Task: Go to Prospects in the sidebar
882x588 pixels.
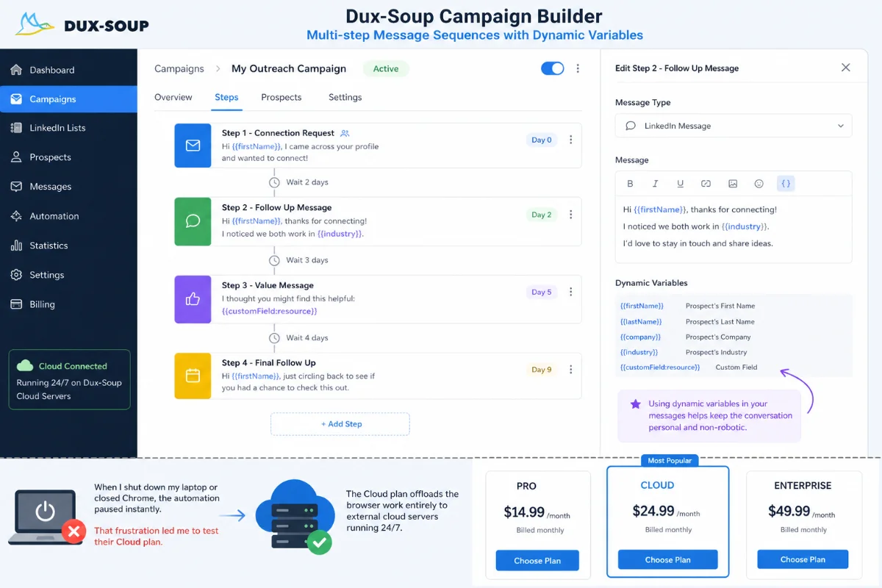Action: click(68, 157)
